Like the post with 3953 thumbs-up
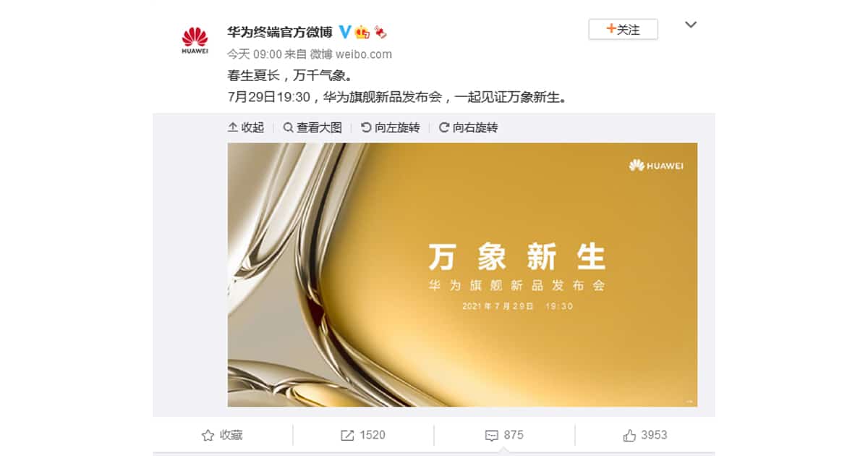The height and width of the screenshot is (456, 868). point(644,435)
